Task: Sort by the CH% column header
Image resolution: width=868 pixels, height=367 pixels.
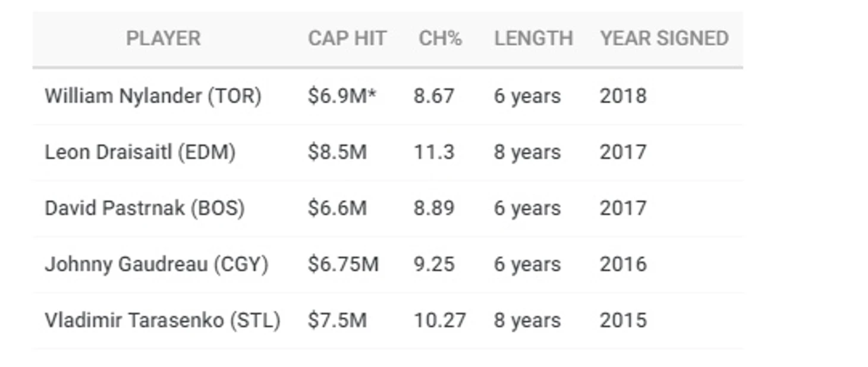Action: tap(440, 39)
